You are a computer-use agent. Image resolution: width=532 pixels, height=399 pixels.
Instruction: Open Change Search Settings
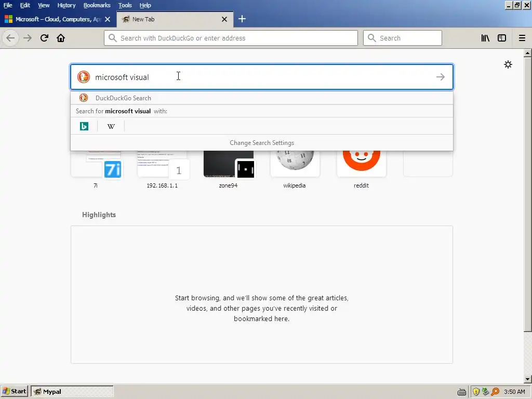tap(262, 143)
